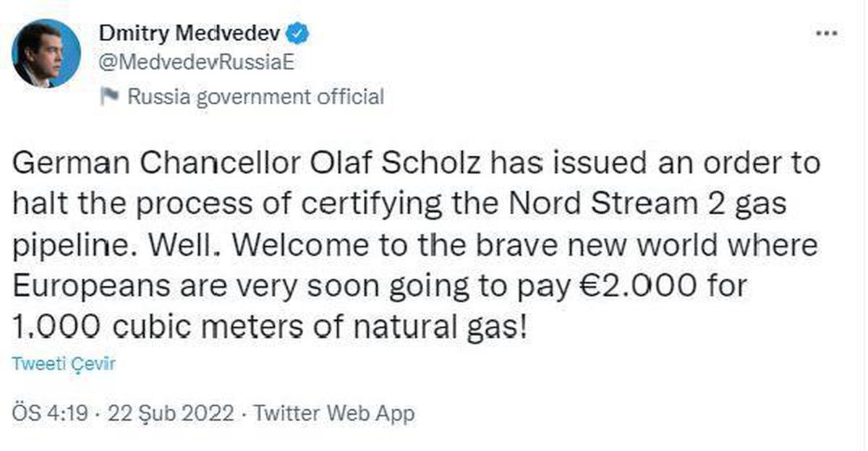The image size is (868, 451).
Task: Open Dmitry Medvedev's profile picture
Action: tap(46, 53)
